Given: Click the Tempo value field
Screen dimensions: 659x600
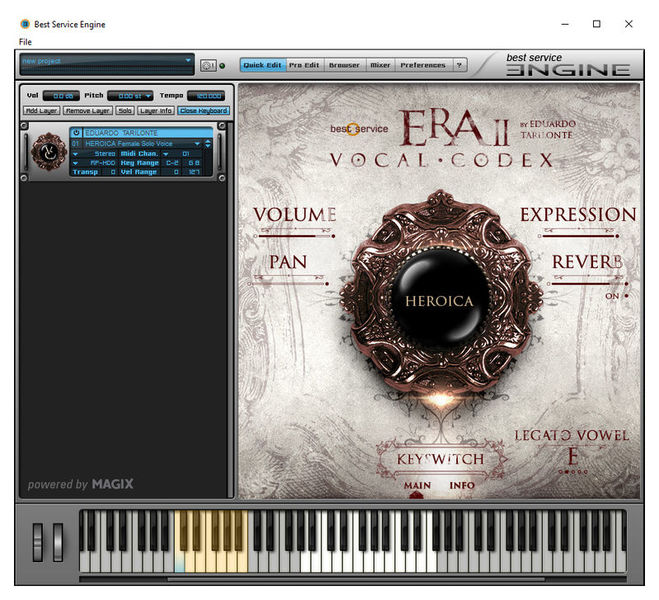Looking at the screenshot, I should click(x=206, y=96).
